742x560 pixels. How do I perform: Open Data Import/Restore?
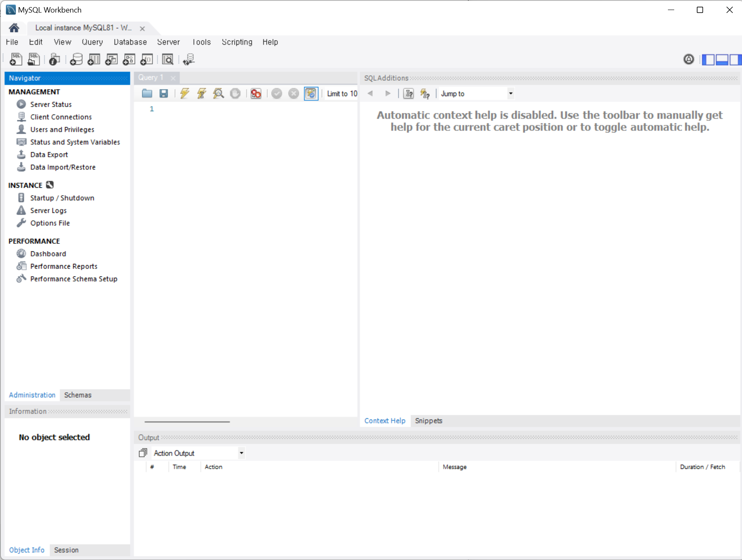point(63,167)
